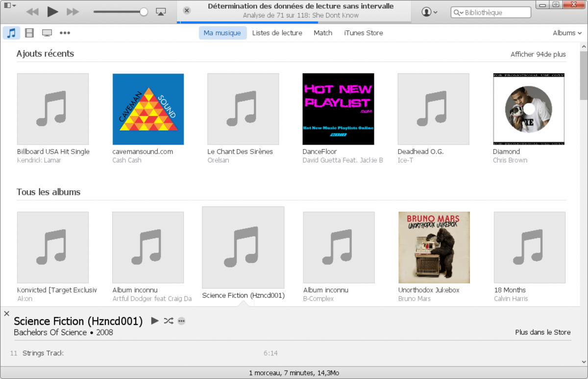Click the Cash Cash artist label
The width and height of the screenshot is (588, 379).
(x=126, y=160)
